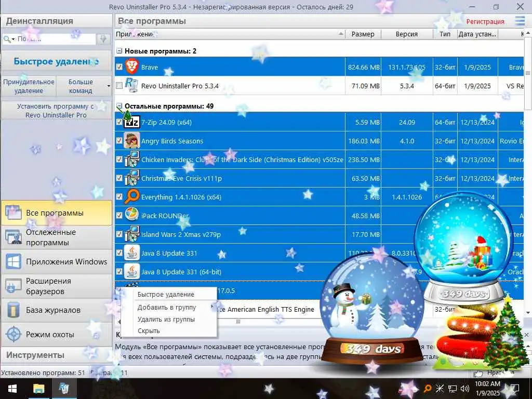Sort by the Дата установки column header
Image resolution: width=532 pixels, height=399 pixels.
click(x=477, y=34)
